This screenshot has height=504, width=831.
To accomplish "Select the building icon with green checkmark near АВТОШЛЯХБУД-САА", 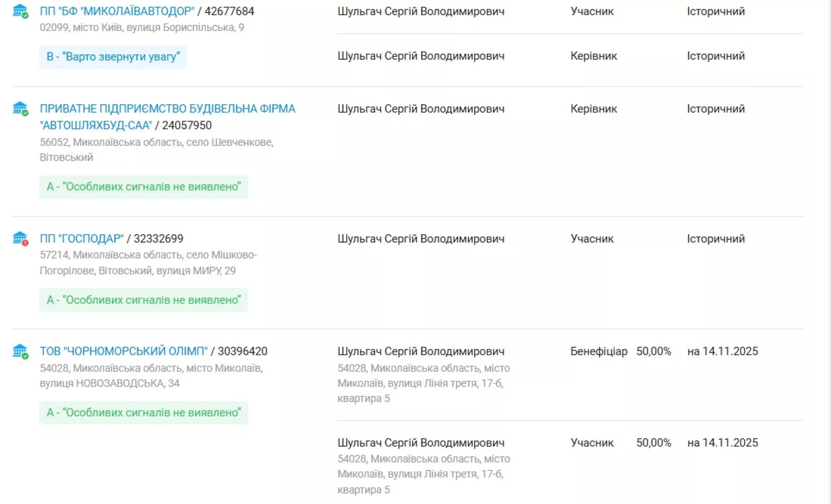I will point(20,107).
